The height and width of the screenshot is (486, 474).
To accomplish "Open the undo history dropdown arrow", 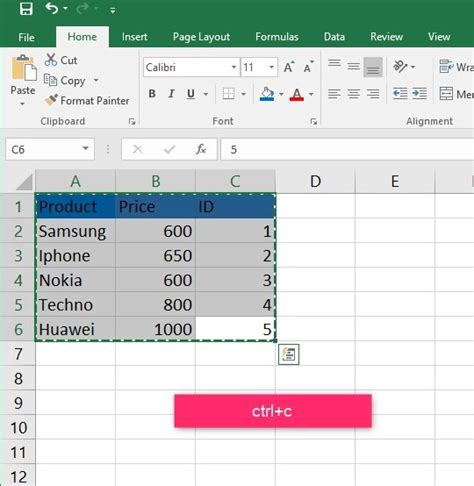I will [65, 9].
